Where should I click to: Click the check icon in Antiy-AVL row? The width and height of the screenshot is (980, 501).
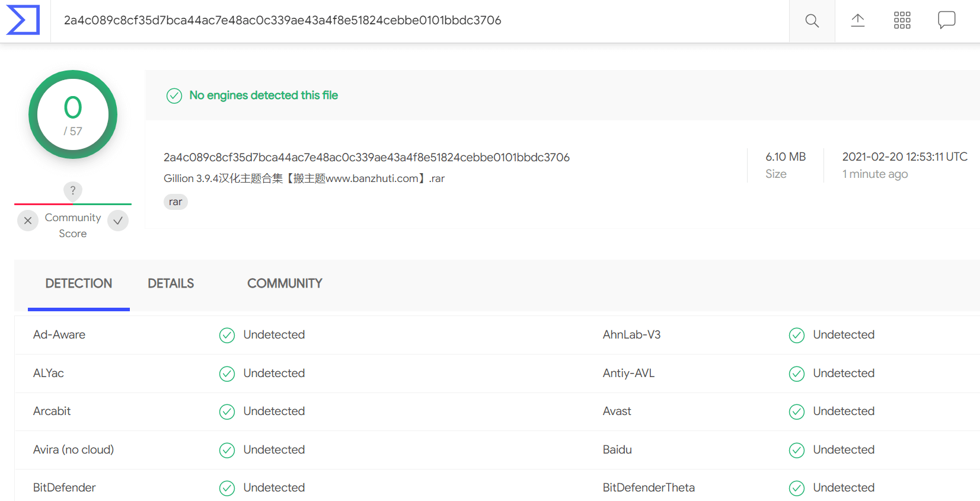tap(797, 374)
